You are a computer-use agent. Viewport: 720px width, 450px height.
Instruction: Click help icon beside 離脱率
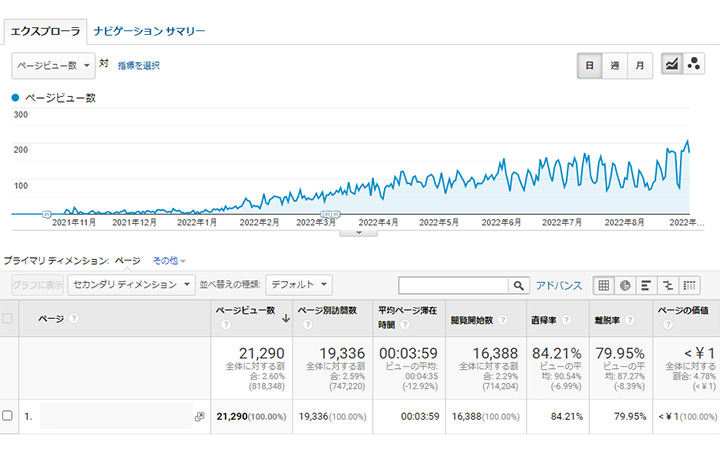(630, 320)
